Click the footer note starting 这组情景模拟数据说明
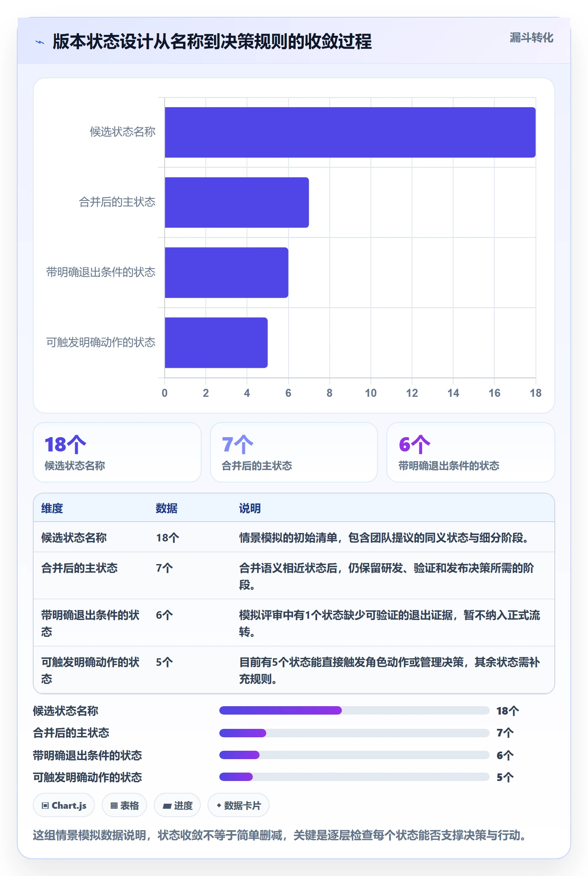Image resolution: width=588 pixels, height=876 pixels. click(280, 835)
